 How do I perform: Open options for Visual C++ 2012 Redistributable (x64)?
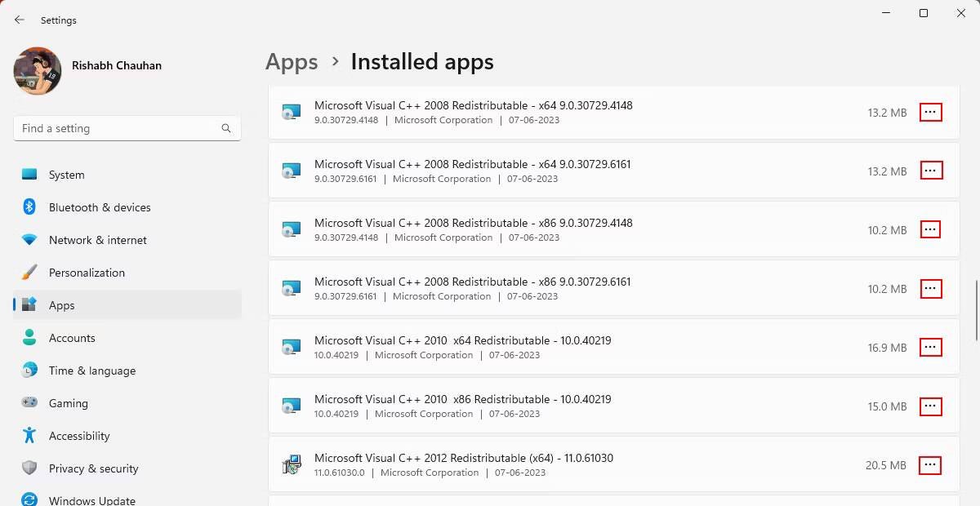(930, 465)
